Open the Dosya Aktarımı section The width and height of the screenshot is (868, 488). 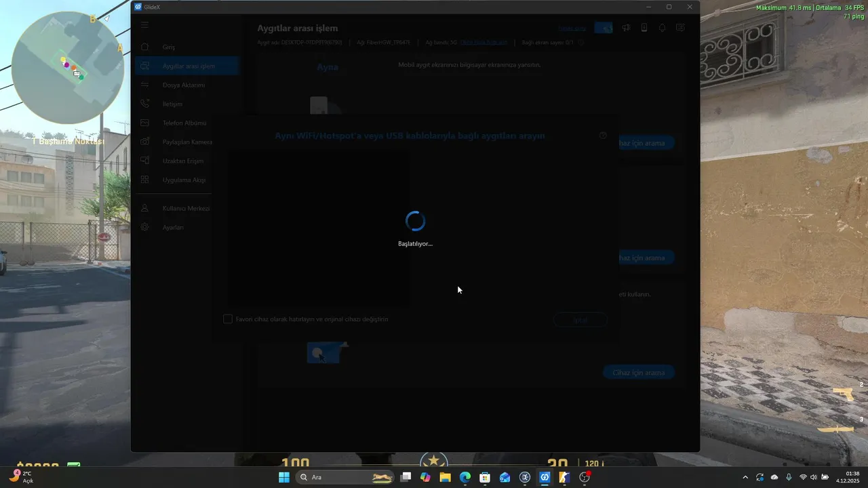pos(186,85)
